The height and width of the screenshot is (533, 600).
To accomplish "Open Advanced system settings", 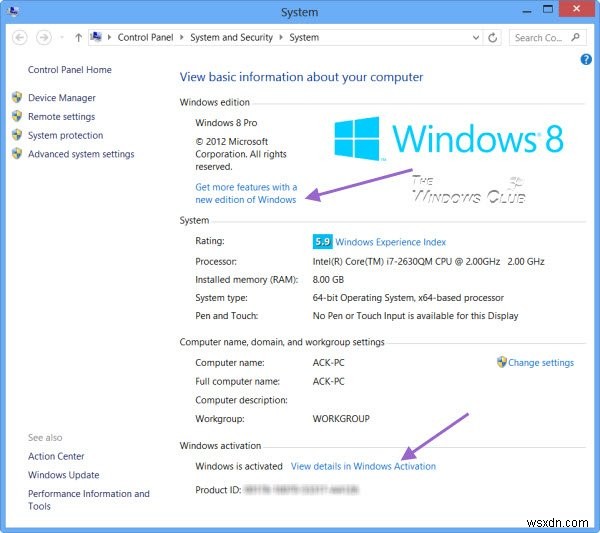I will point(81,154).
